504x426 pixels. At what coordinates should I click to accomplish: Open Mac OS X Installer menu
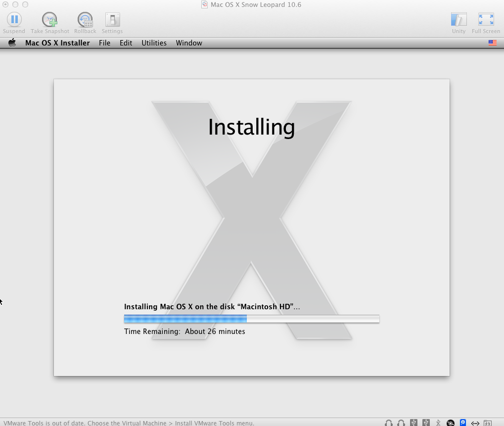pos(57,43)
